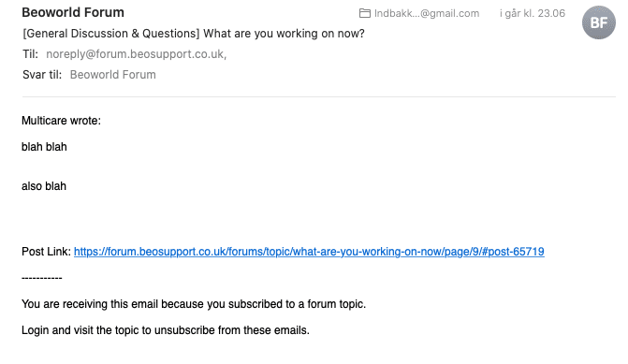Open the forum post link
Screen dimensions: 628x364
click(309, 252)
